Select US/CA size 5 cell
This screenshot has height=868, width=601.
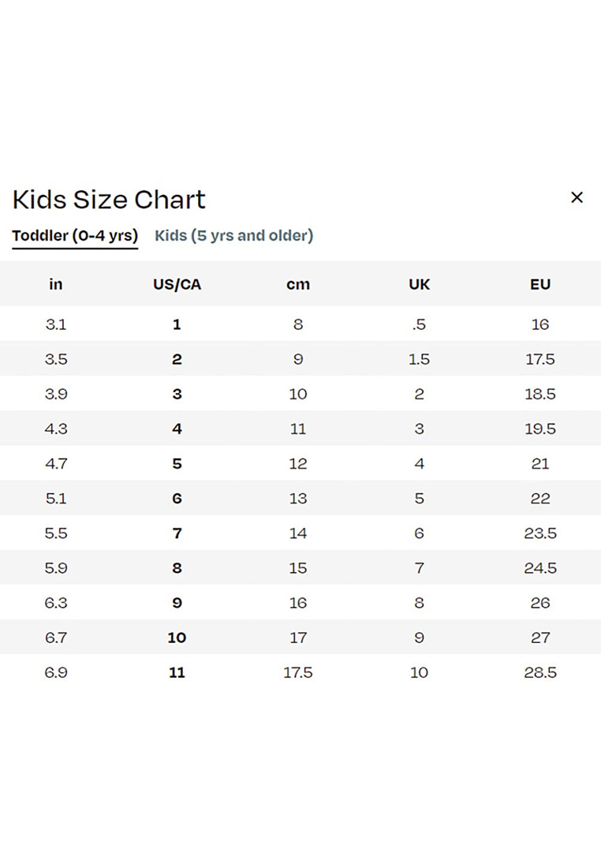177,463
